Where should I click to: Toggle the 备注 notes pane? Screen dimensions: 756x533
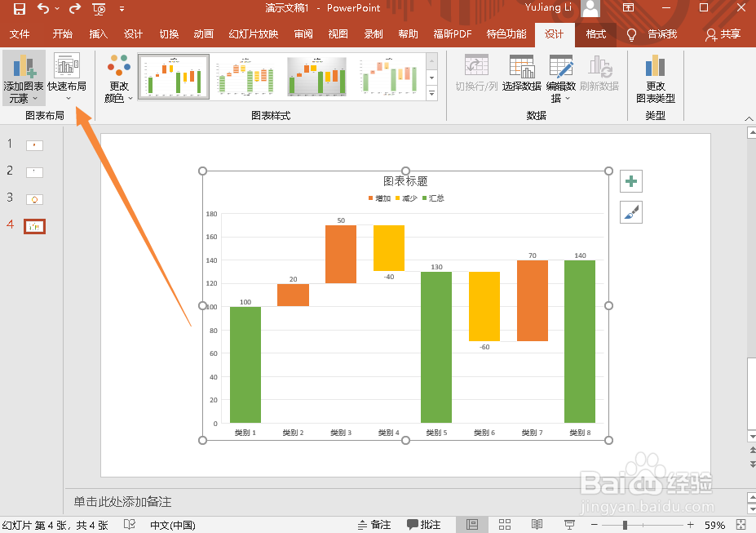374,525
